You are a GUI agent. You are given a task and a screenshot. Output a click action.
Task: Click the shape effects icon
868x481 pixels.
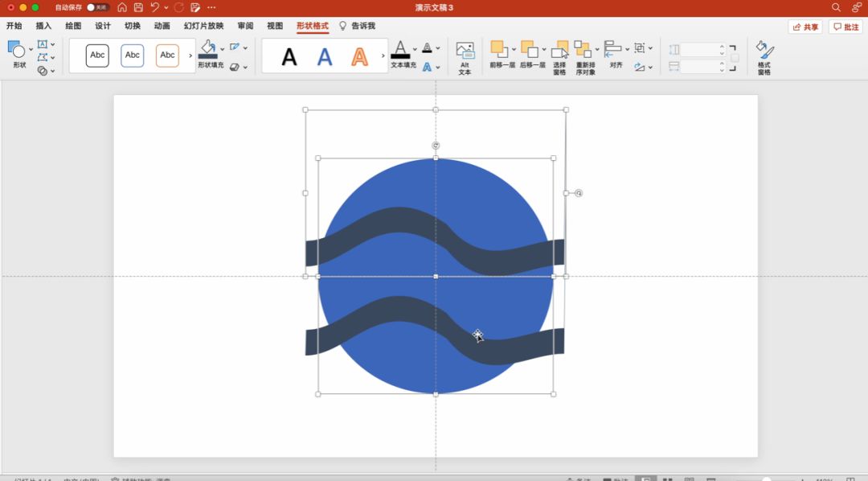click(235, 67)
